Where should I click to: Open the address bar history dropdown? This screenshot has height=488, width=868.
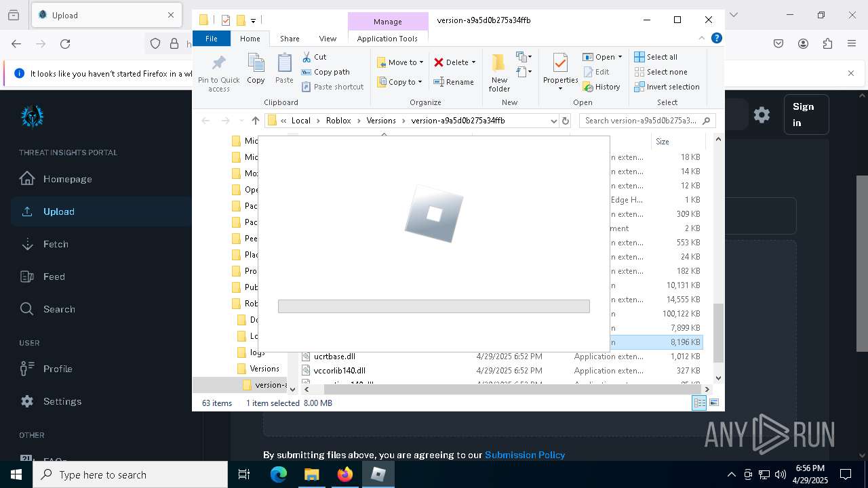click(x=553, y=121)
